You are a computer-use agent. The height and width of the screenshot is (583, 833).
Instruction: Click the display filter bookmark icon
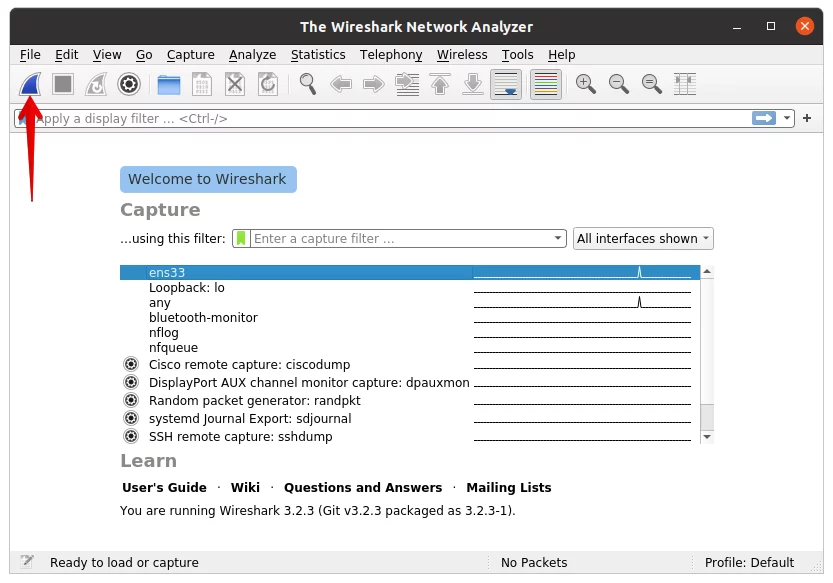point(22,119)
